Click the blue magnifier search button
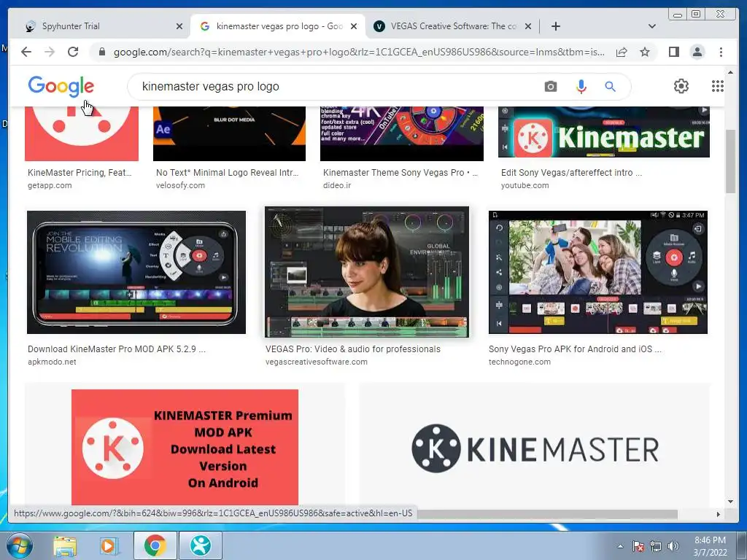Screen dimensions: 747x560 611,87
